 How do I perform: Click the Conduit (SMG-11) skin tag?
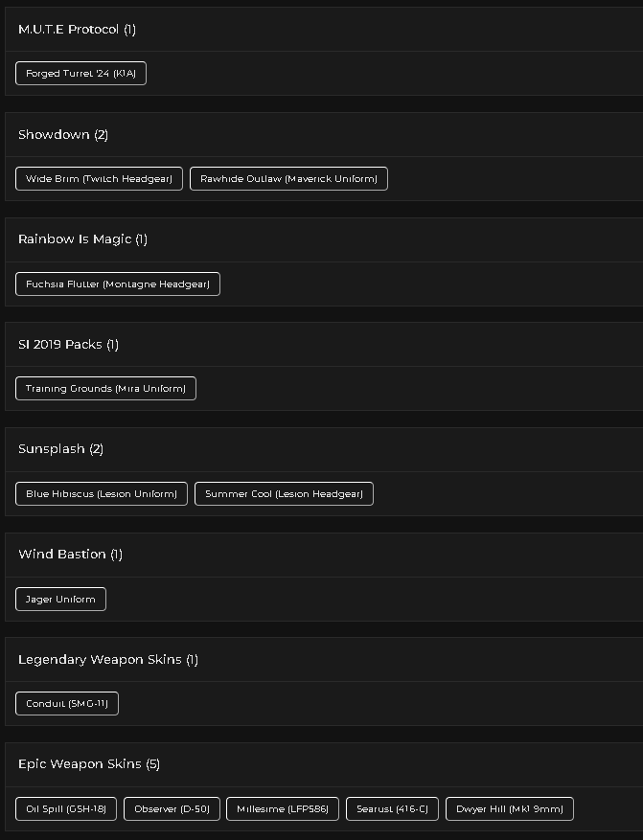(x=67, y=703)
